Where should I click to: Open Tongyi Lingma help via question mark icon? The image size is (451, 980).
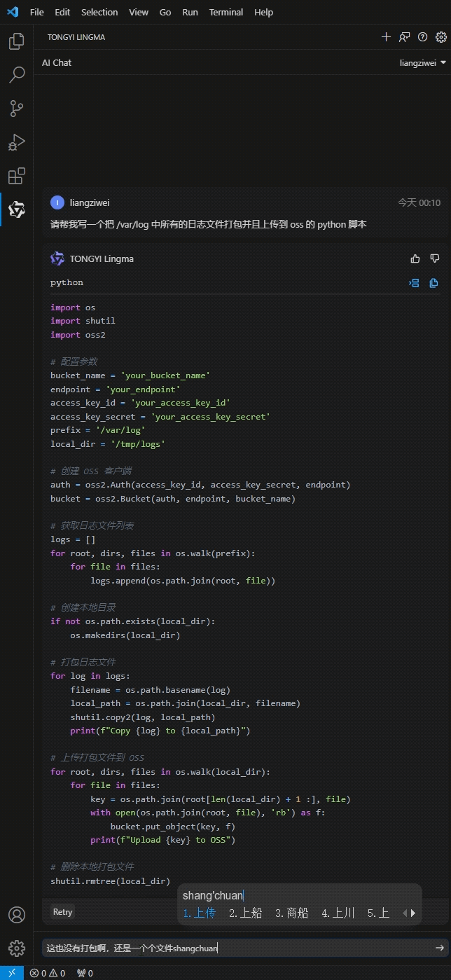[x=422, y=36]
